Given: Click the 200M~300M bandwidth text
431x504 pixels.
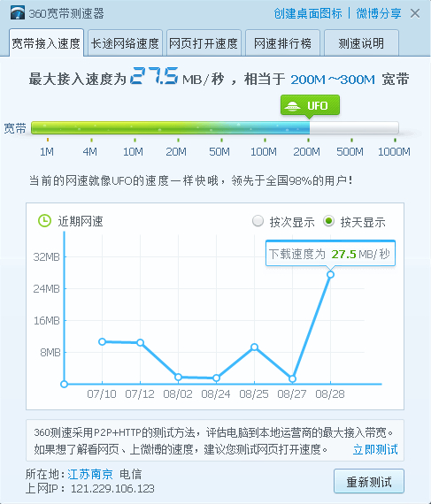Looking at the screenshot, I should pos(333,80).
